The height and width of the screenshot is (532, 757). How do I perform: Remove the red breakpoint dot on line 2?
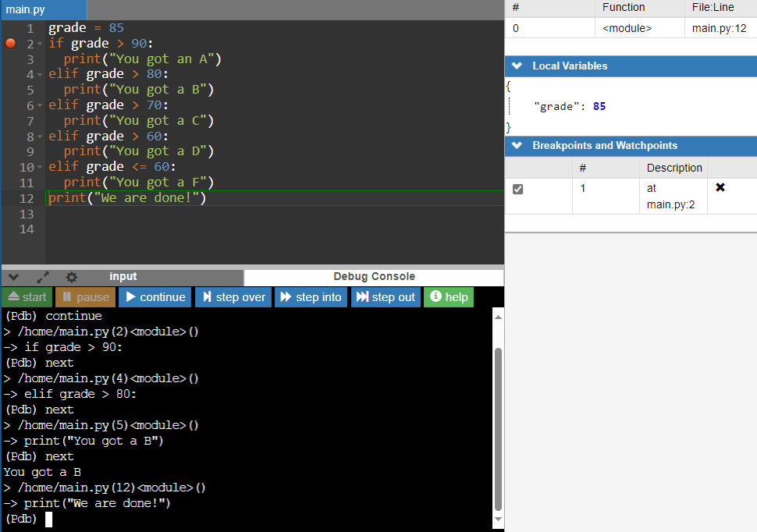point(11,44)
